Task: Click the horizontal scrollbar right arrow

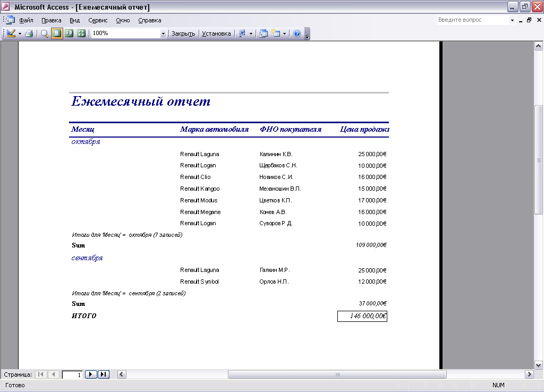Action: tap(529, 374)
